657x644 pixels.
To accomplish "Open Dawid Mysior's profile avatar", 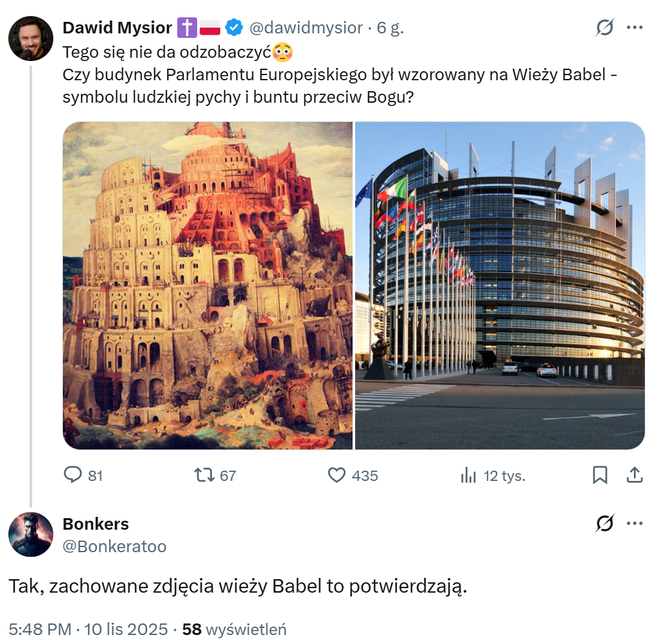I will coord(31,39).
